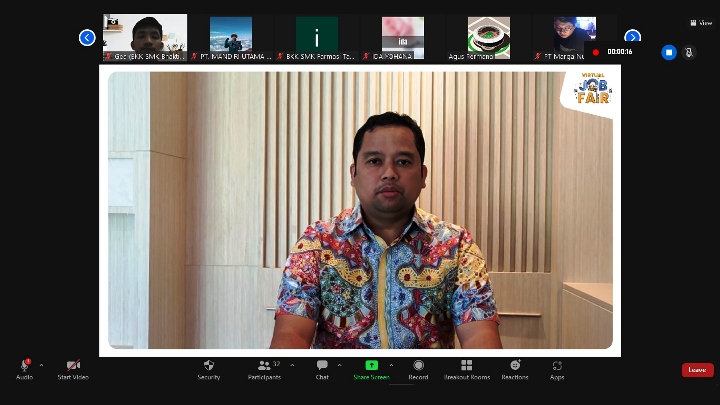Expand audio options caret next to Audio

(41, 365)
